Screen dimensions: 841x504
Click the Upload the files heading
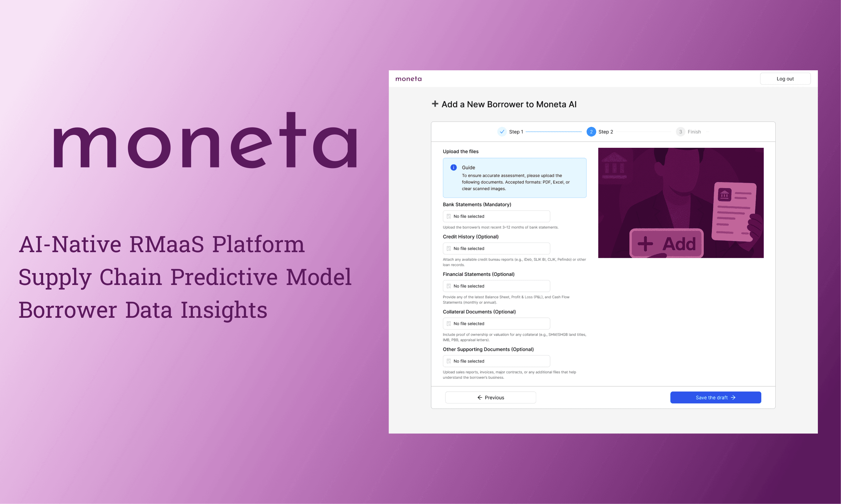461,152
